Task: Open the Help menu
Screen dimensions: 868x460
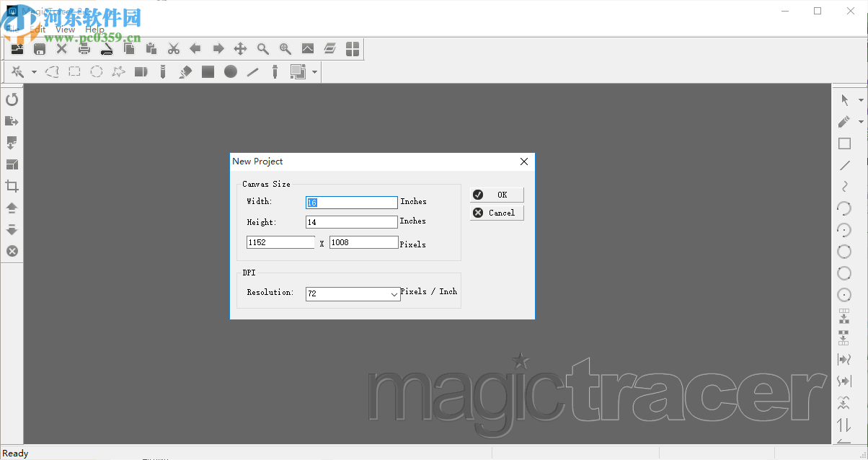Action: tap(94, 30)
